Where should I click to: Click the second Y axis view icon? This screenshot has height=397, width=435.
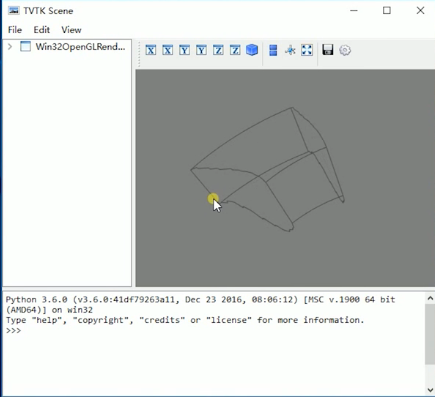coord(201,50)
